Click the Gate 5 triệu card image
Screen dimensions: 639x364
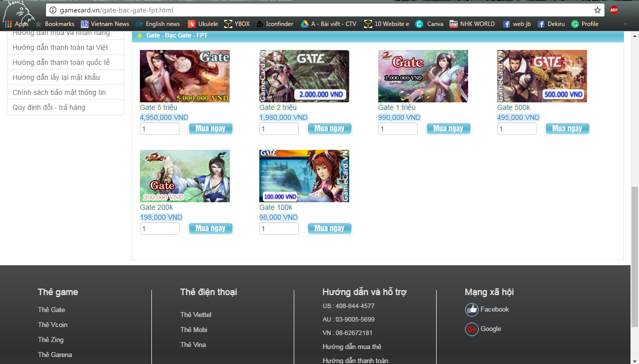point(185,76)
